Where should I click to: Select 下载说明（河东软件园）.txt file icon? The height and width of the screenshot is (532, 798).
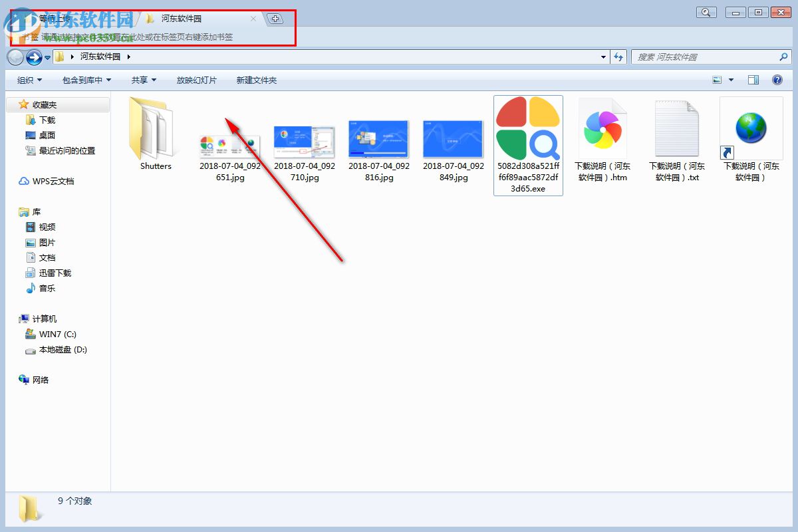point(677,128)
